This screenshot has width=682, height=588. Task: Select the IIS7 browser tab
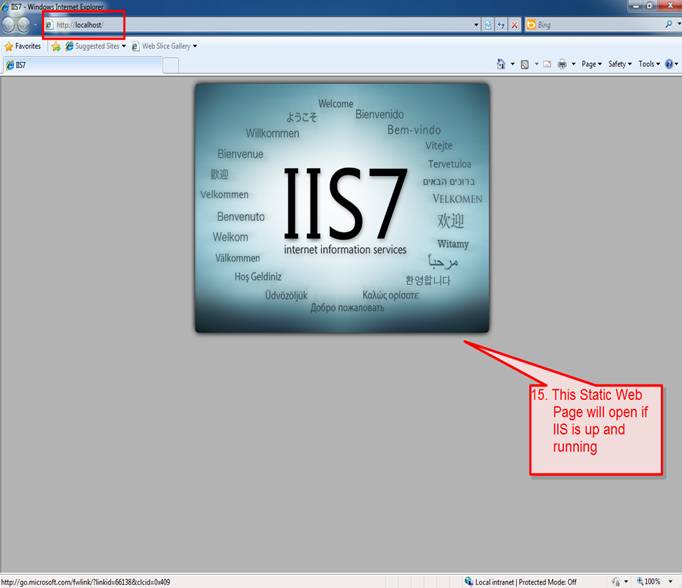83,65
